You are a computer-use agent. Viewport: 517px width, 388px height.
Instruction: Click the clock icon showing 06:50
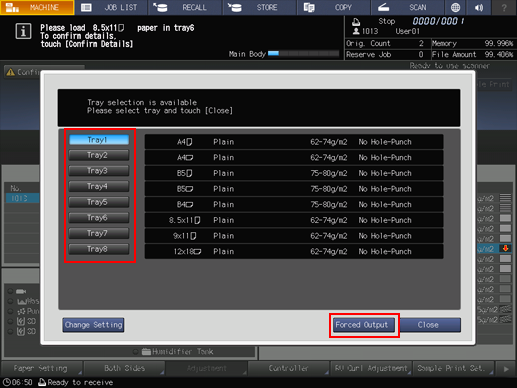point(6,382)
